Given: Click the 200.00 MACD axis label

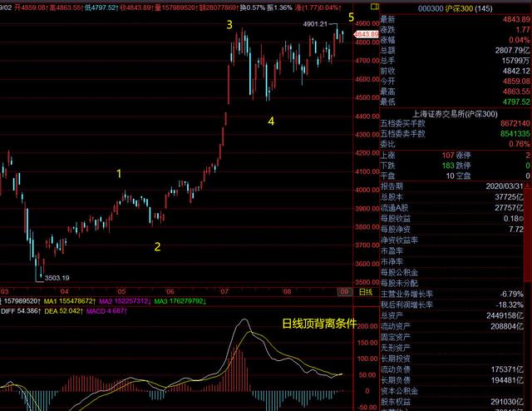Looking at the screenshot, I should 367,326.
